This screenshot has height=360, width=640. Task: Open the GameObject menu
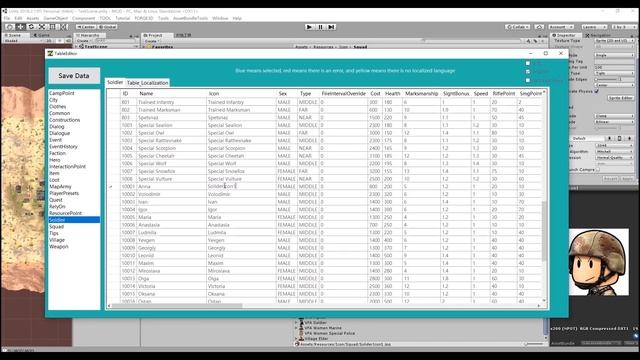[x=56, y=18]
